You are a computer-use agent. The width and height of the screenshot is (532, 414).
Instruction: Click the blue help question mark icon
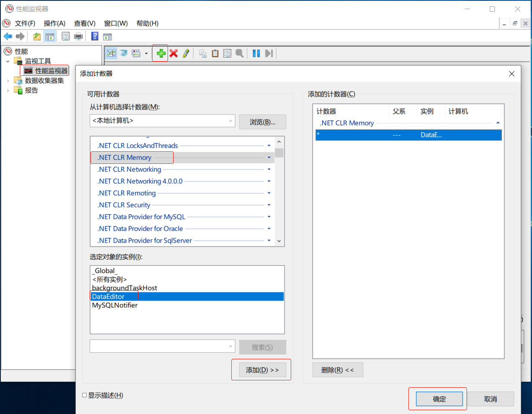tap(95, 37)
